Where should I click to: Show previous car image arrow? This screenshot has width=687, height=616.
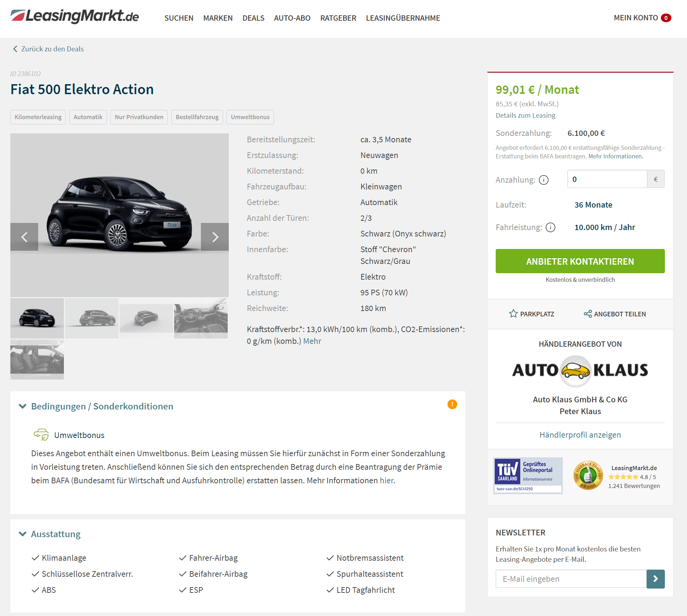click(24, 237)
